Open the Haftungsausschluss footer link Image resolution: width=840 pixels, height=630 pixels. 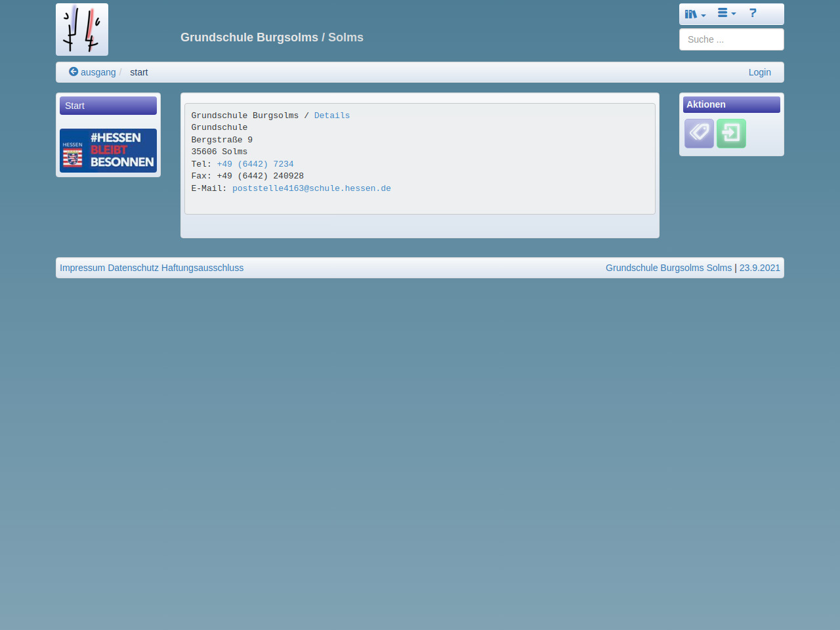tap(202, 268)
